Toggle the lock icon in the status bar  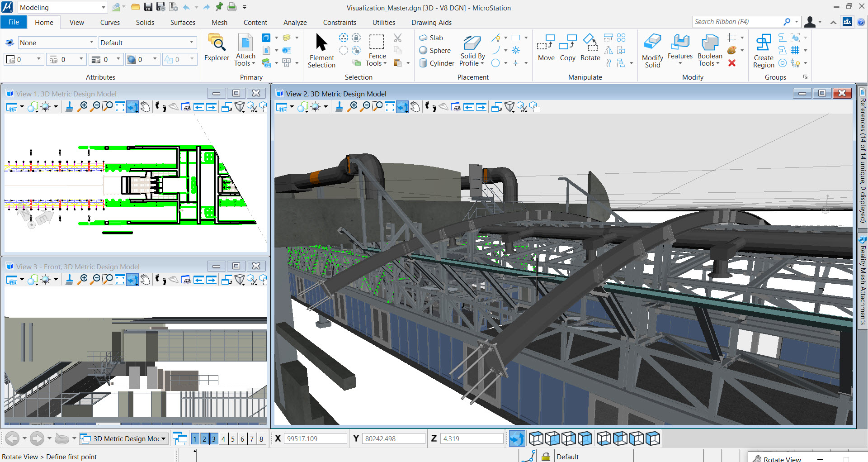click(x=546, y=456)
